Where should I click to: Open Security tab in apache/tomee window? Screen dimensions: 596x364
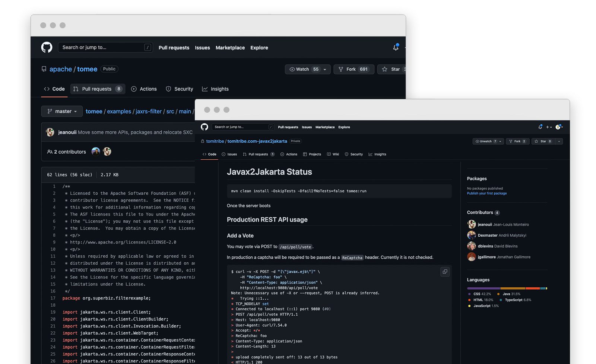tap(180, 89)
